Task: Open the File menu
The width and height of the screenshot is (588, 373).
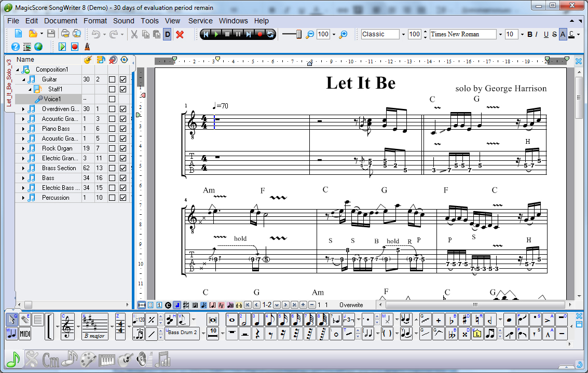Action: (x=13, y=21)
